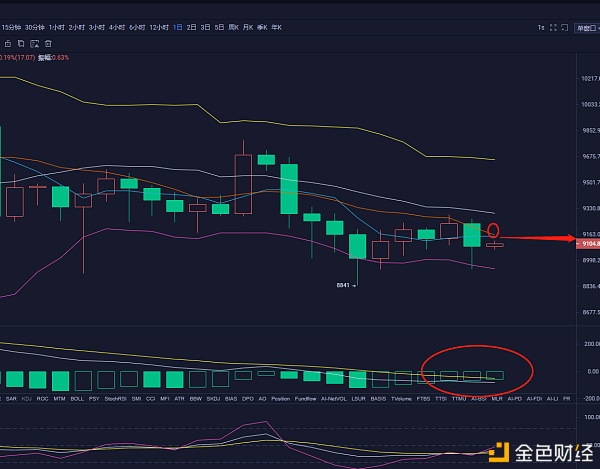Viewport: 600px width, 469px height.
Task: Select the 30分钟 timeframe
Action: [35, 28]
